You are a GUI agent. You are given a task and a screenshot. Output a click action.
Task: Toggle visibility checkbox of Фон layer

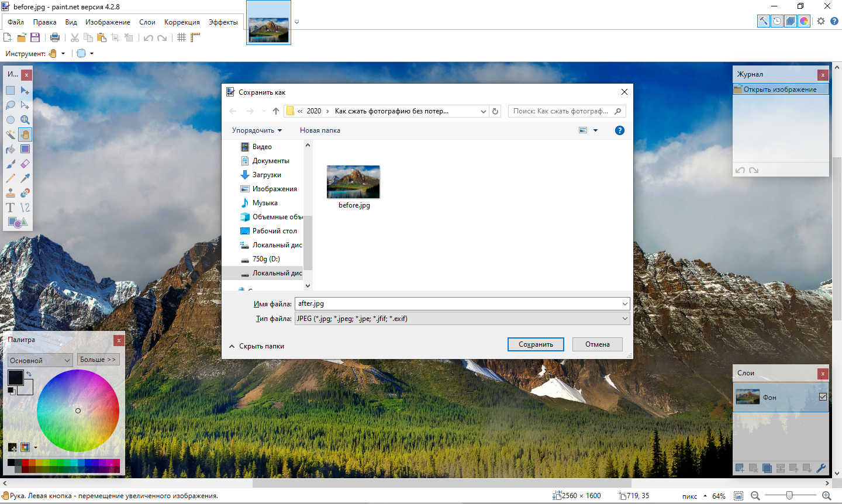click(823, 397)
